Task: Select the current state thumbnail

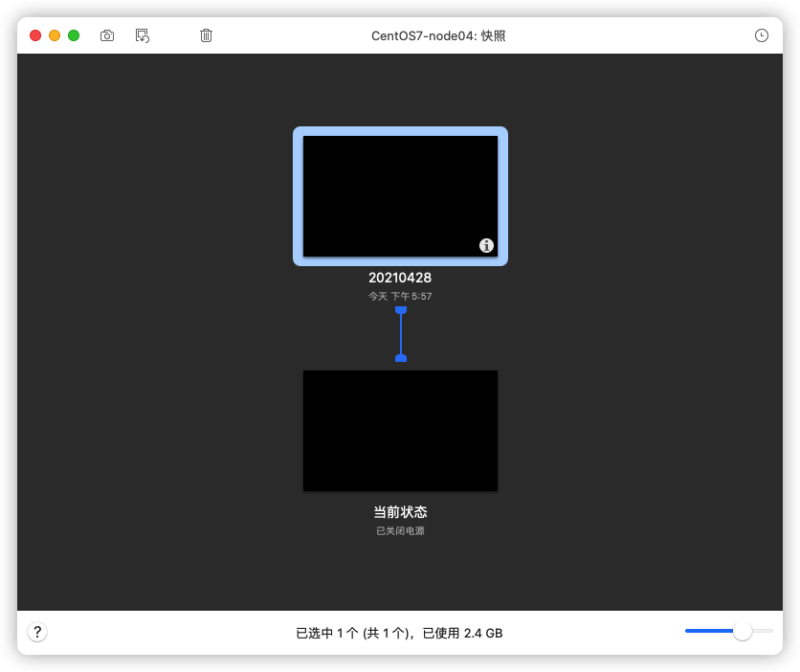Action: (401, 431)
